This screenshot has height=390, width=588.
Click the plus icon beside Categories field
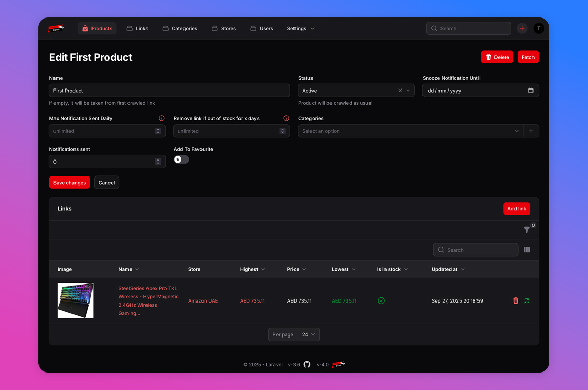(x=531, y=131)
